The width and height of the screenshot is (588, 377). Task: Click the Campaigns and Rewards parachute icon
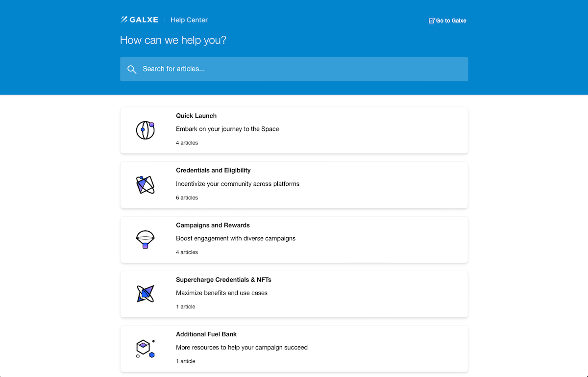145,239
